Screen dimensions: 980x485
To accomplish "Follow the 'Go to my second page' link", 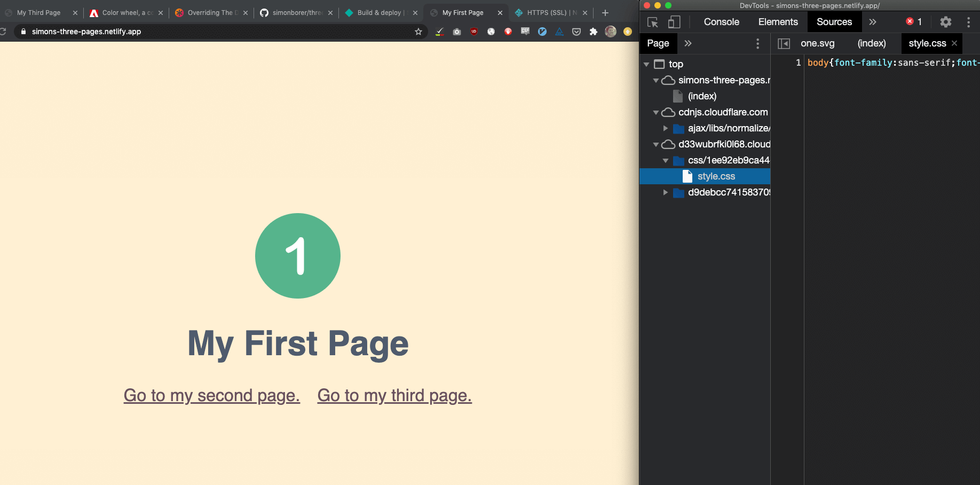I will point(212,395).
